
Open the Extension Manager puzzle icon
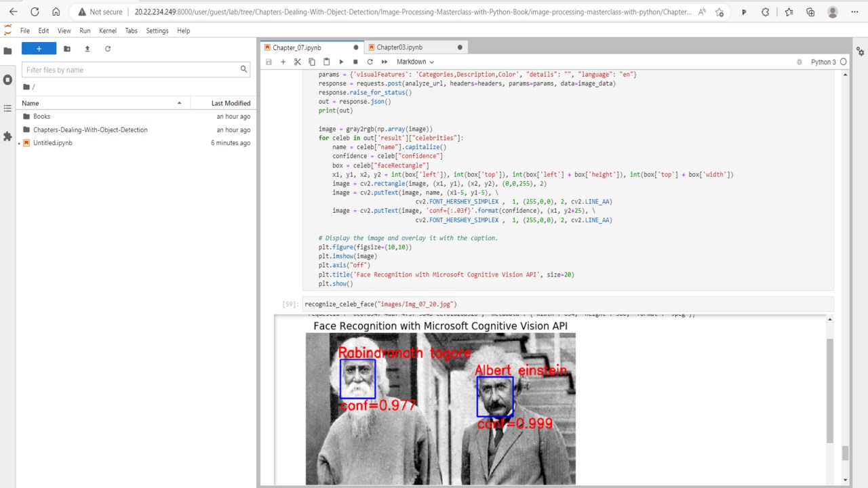[x=7, y=136]
